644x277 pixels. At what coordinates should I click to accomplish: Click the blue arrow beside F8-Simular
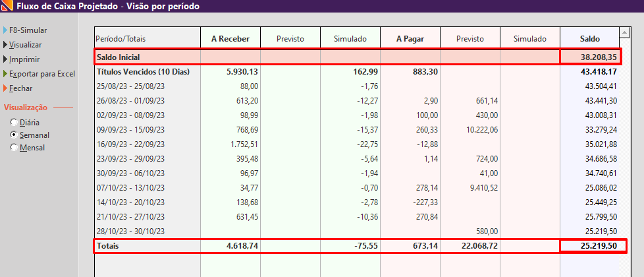coord(5,30)
